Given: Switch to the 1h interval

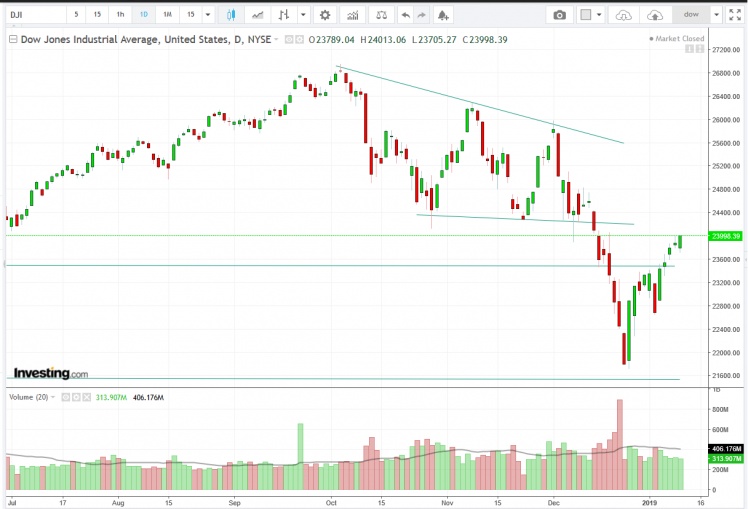Looking at the screenshot, I should (120, 15).
